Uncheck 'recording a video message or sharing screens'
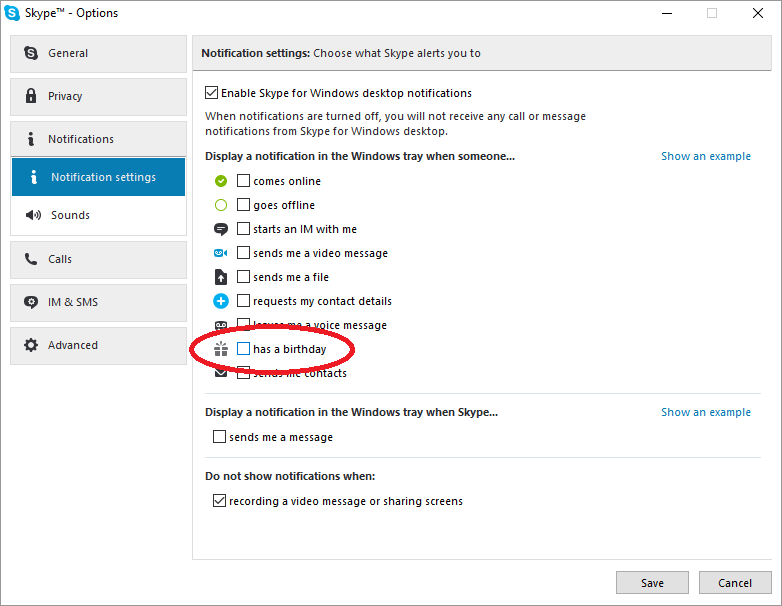The width and height of the screenshot is (782, 606). click(x=219, y=500)
